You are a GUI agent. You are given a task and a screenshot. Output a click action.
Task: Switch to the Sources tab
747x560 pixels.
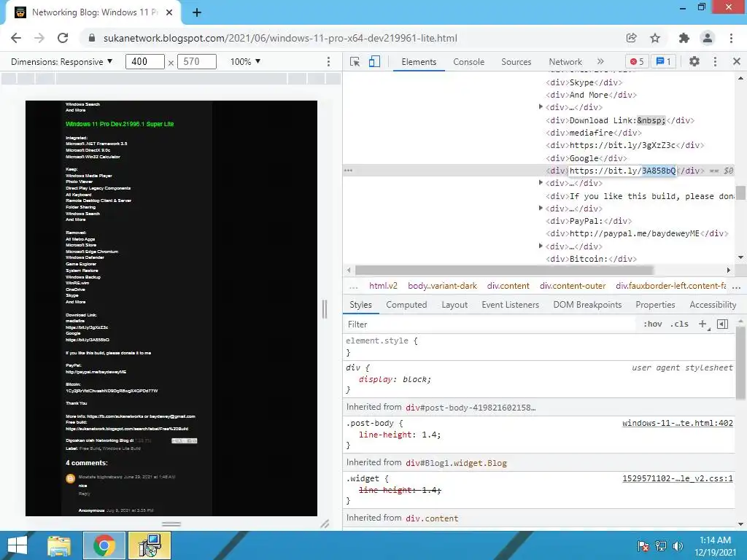pyautogui.click(x=516, y=62)
